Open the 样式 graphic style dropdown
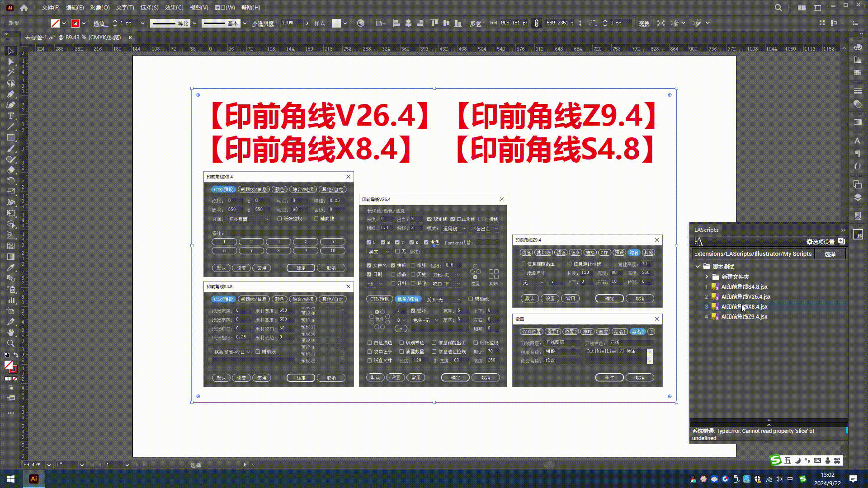Screen dimensions: 868x488 click(x=345, y=23)
